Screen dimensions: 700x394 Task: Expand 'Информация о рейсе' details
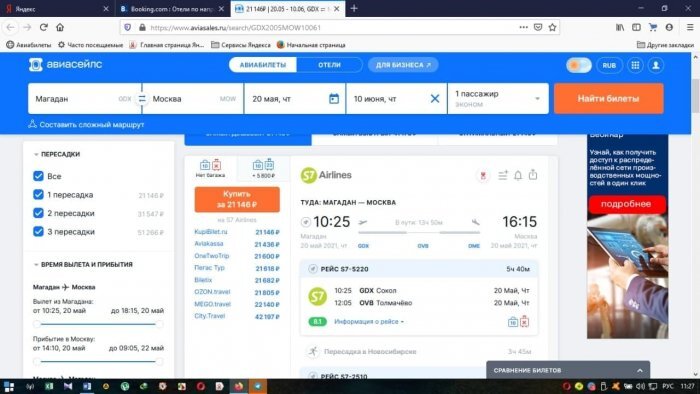[369, 322]
